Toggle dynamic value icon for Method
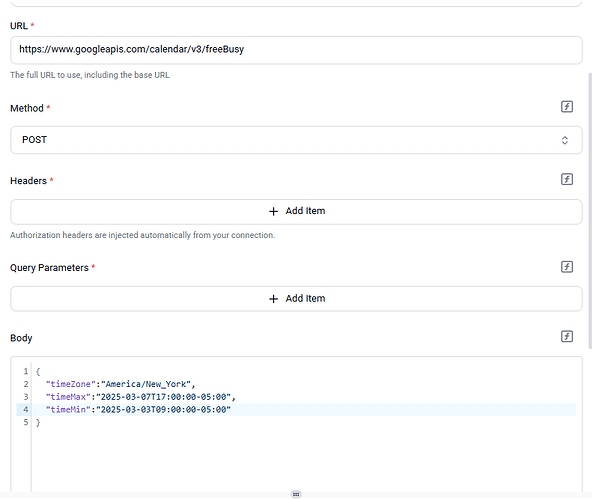Image resolution: width=592 pixels, height=500 pixels. 567,107
